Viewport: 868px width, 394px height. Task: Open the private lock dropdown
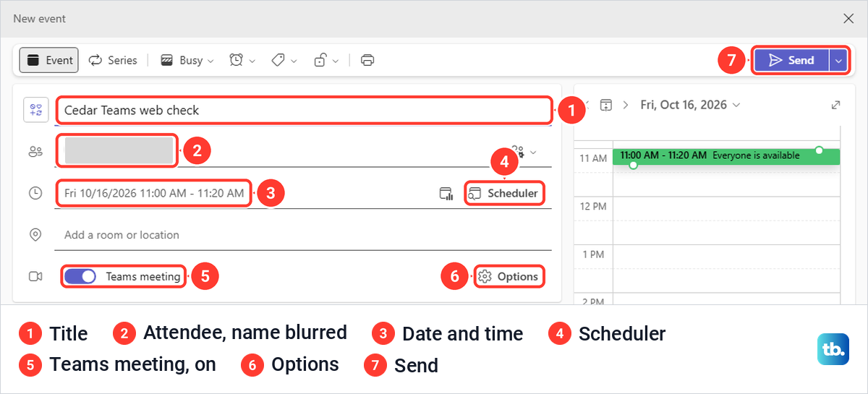(x=326, y=61)
